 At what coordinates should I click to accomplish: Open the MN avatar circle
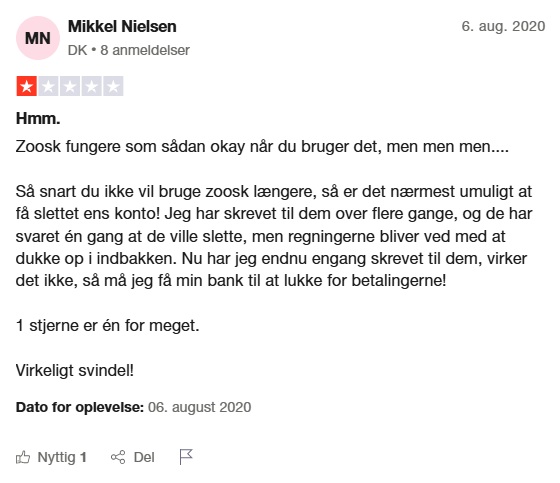(38, 38)
